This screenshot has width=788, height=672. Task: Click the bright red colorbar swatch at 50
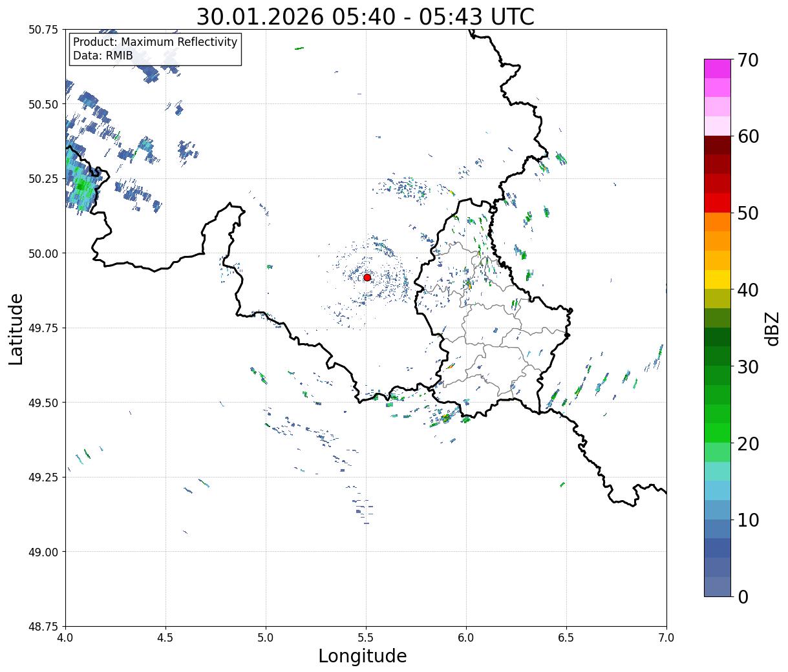coord(718,203)
